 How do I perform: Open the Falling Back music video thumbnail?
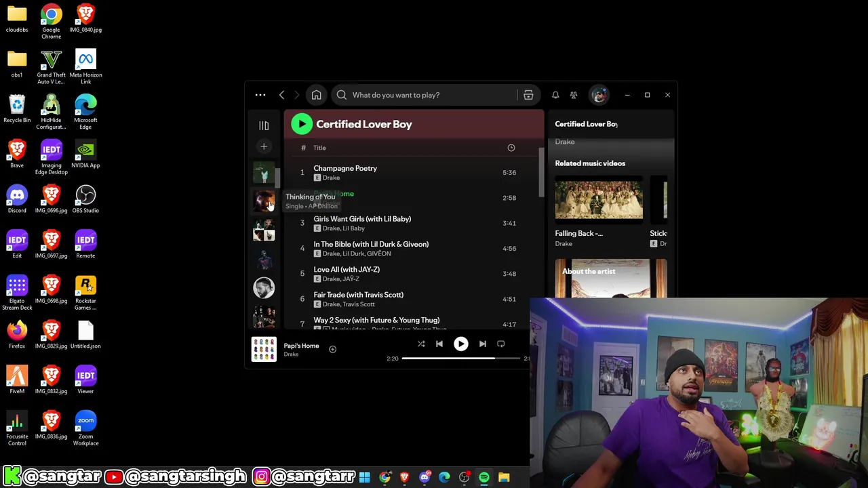[599, 200]
